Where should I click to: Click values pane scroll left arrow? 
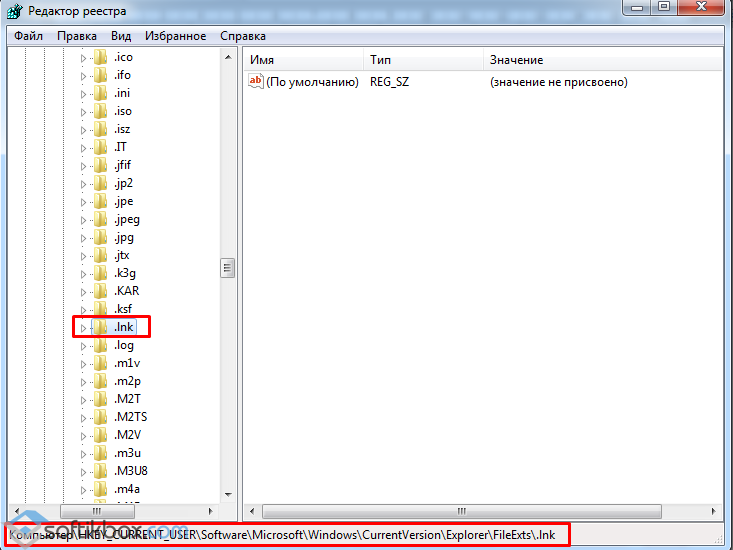click(x=252, y=511)
